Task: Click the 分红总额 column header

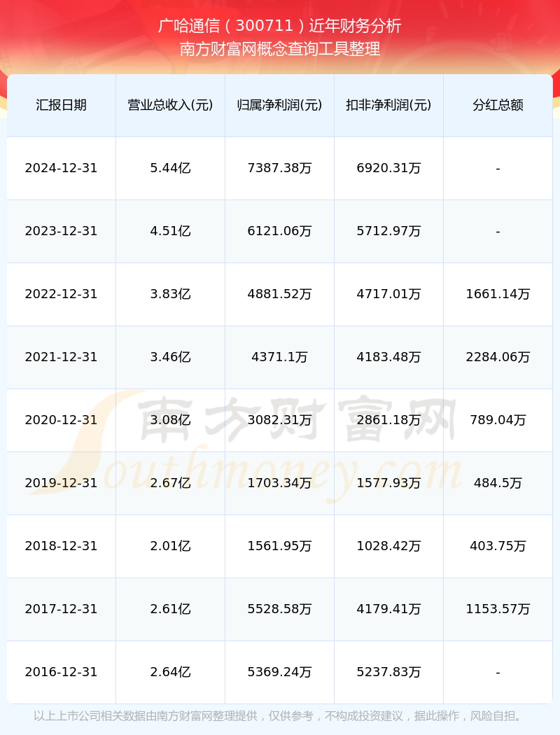Action: coord(498,105)
